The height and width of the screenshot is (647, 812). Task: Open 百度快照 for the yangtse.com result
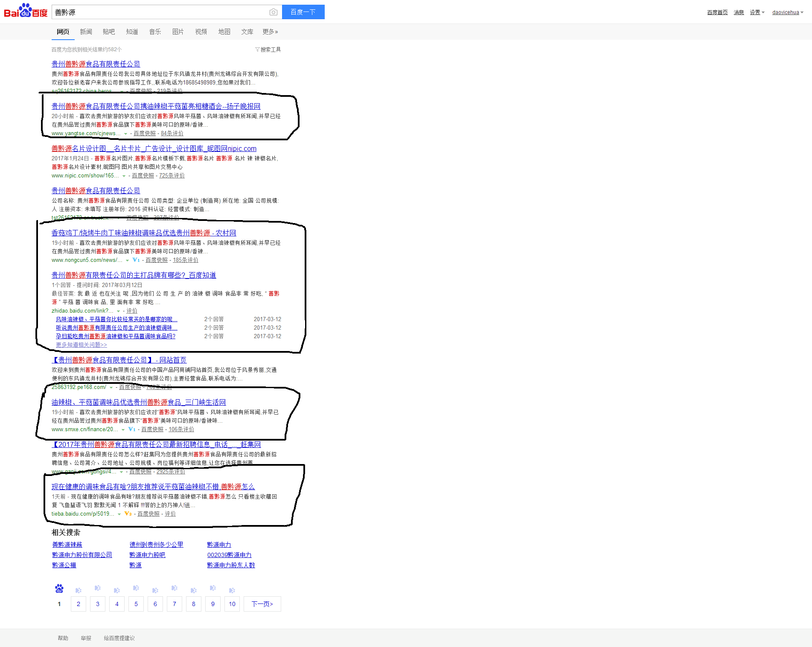pyautogui.click(x=145, y=133)
